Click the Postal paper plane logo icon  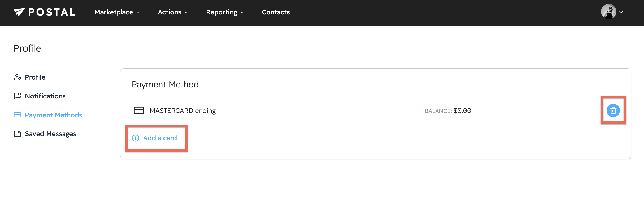(x=19, y=12)
